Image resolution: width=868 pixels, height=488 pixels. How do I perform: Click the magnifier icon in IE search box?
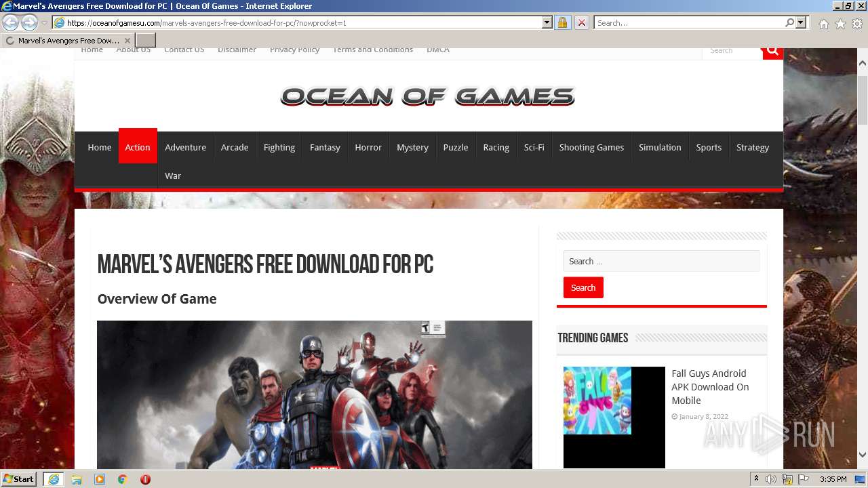click(x=789, y=22)
